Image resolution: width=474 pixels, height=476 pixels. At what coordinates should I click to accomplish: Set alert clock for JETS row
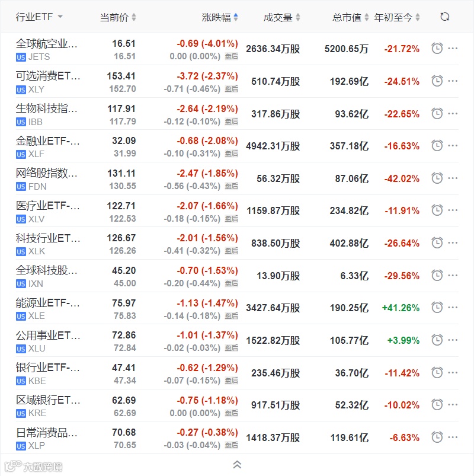(x=437, y=49)
